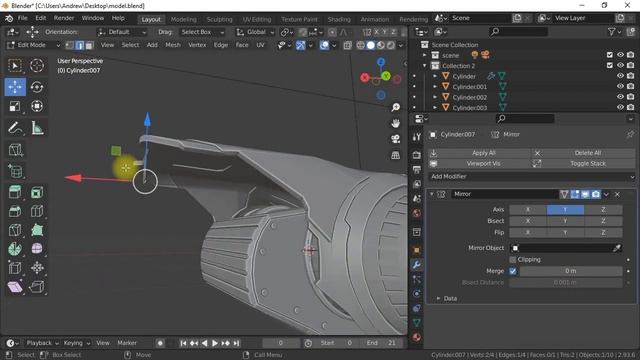Activate the Scale tool
The width and height of the screenshot is (640, 360).
tap(15, 107)
